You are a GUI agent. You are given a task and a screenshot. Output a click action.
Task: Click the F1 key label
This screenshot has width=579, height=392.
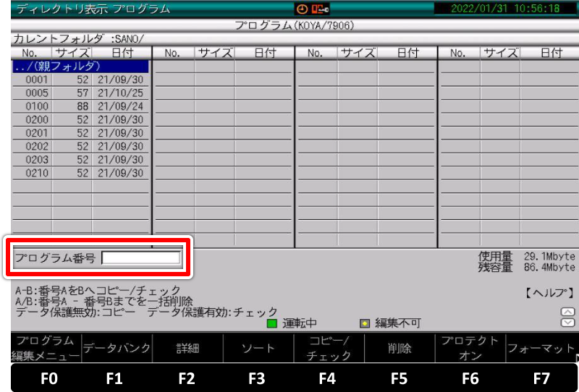click(114, 379)
